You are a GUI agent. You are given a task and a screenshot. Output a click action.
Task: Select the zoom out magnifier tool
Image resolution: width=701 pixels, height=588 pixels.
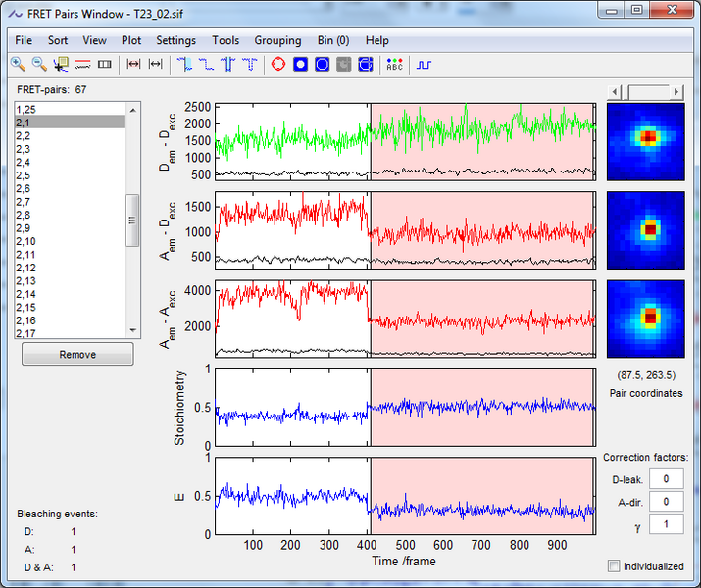39,65
